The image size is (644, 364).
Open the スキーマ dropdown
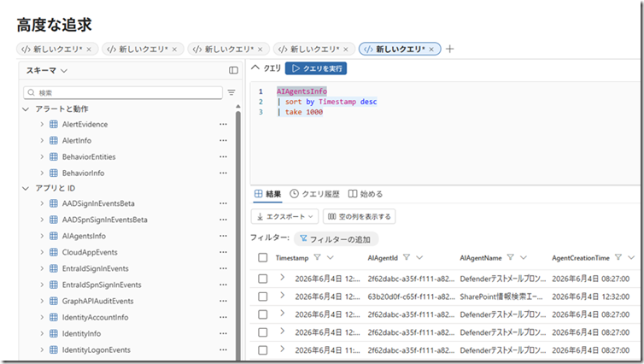[x=47, y=71]
